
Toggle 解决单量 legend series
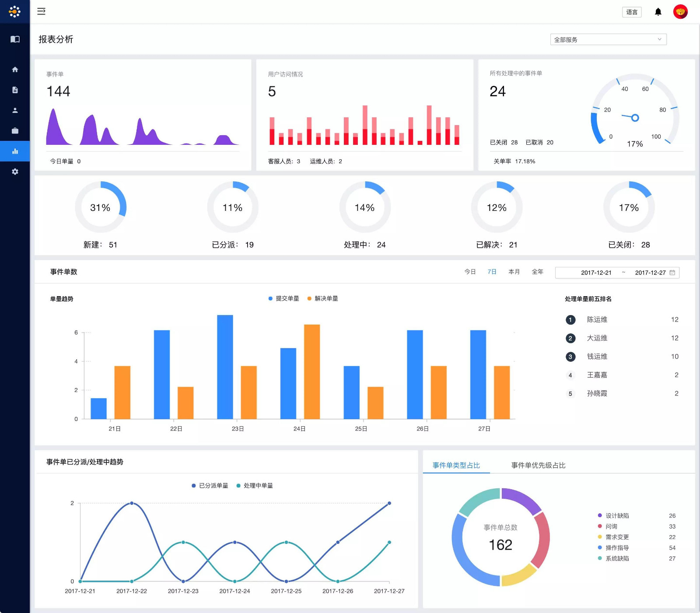coord(322,298)
